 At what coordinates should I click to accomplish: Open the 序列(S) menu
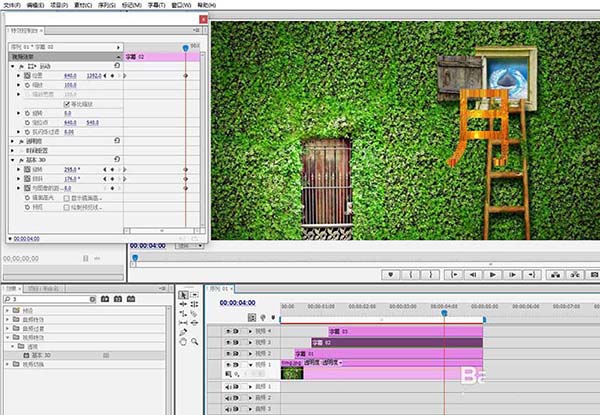pyautogui.click(x=107, y=5)
